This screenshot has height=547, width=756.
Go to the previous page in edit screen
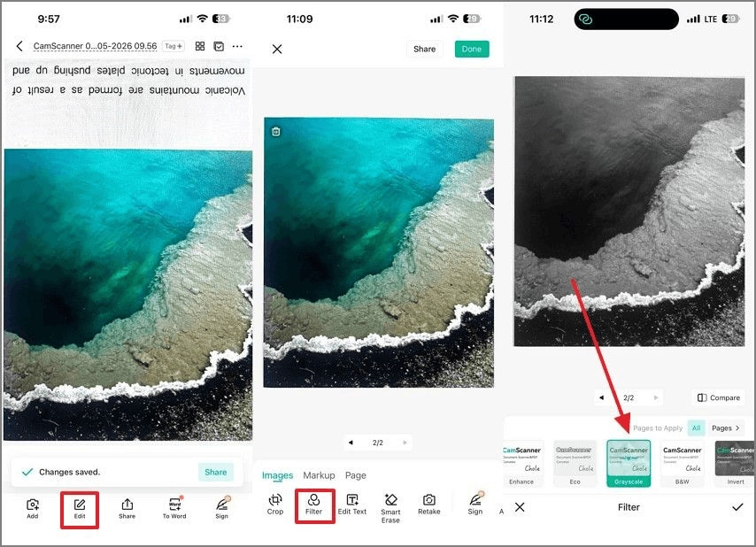pos(351,443)
